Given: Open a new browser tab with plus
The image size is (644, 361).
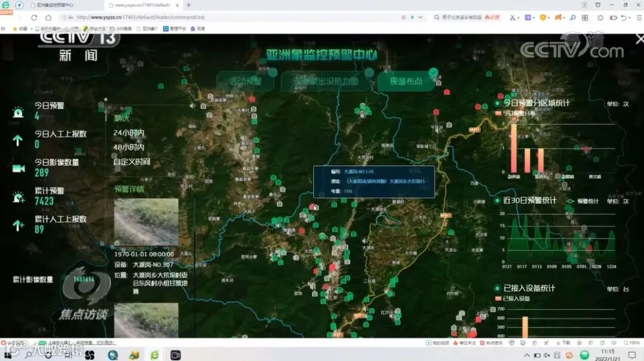Looking at the screenshot, I should 188,5.
